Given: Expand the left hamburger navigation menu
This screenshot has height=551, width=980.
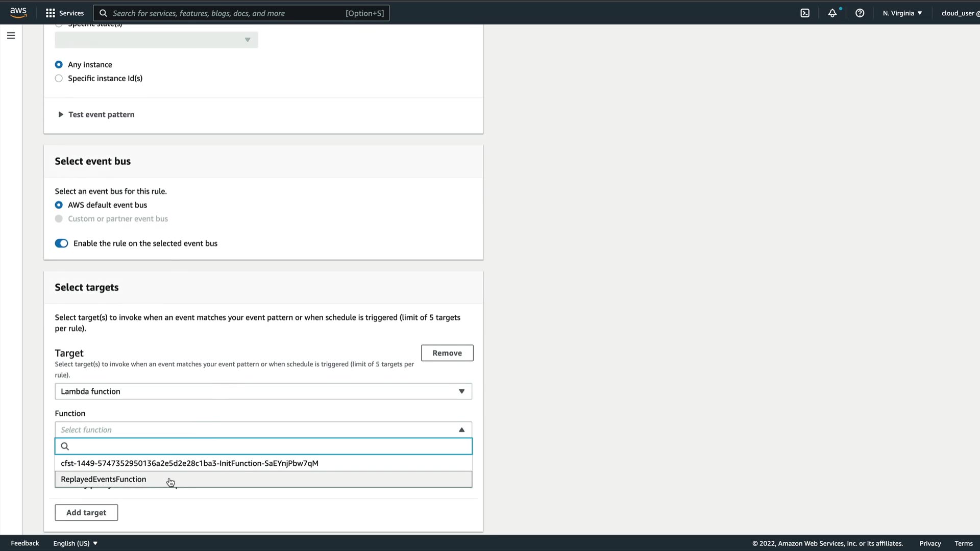Looking at the screenshot, I should (11, 36).
